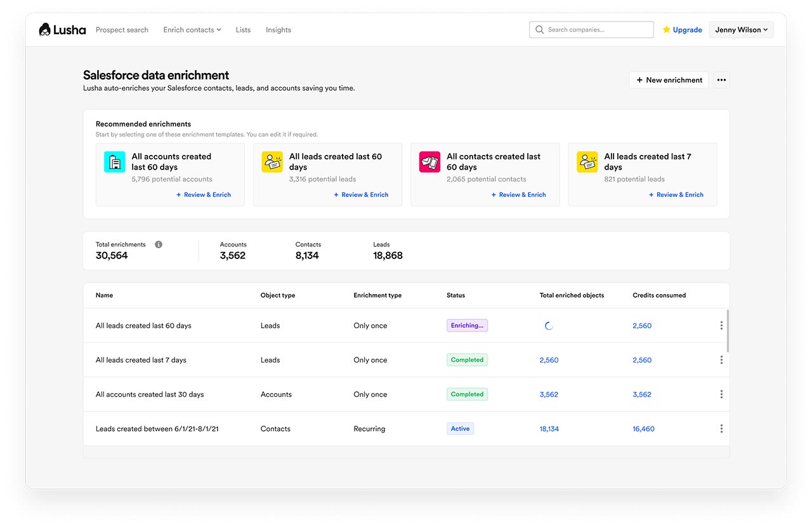Click the Name column header
Viewport: 812px width, 527px height.
(x=104, y=295)
